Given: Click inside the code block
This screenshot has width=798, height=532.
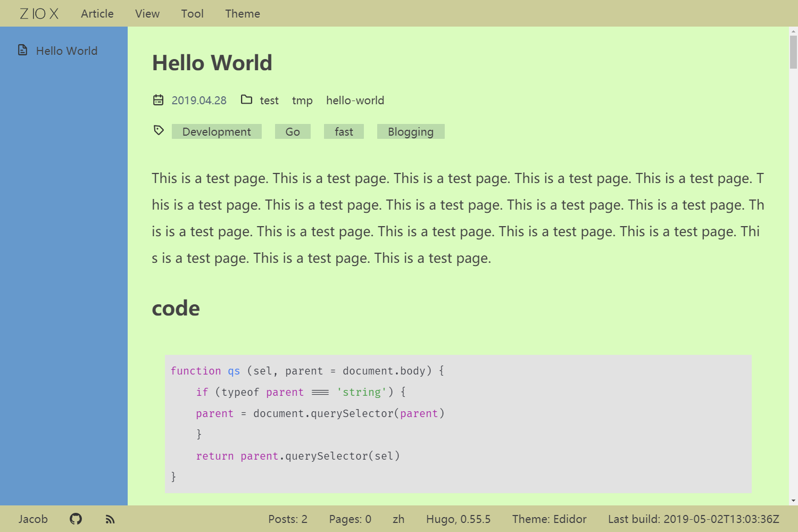Looking at the screenshot, I should coord(458,424).
